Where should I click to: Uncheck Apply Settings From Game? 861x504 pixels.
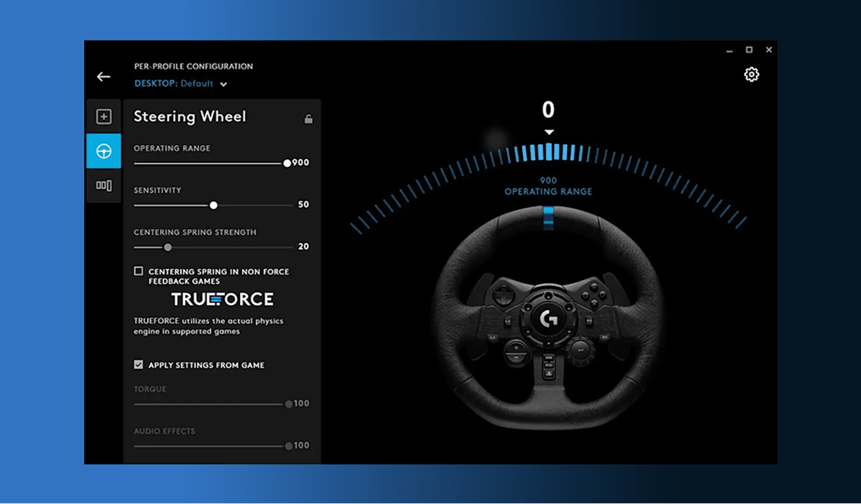[x=139, y=365]
